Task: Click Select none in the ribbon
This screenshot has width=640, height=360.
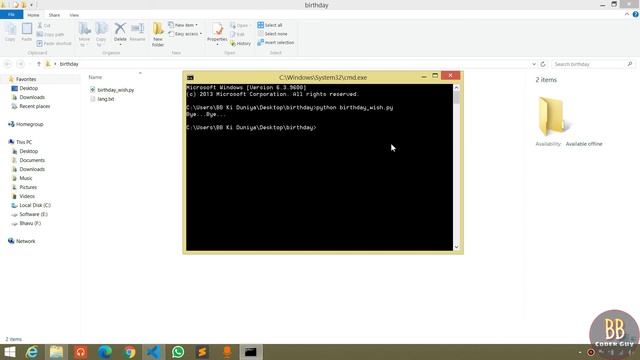Action: (272, 34)
